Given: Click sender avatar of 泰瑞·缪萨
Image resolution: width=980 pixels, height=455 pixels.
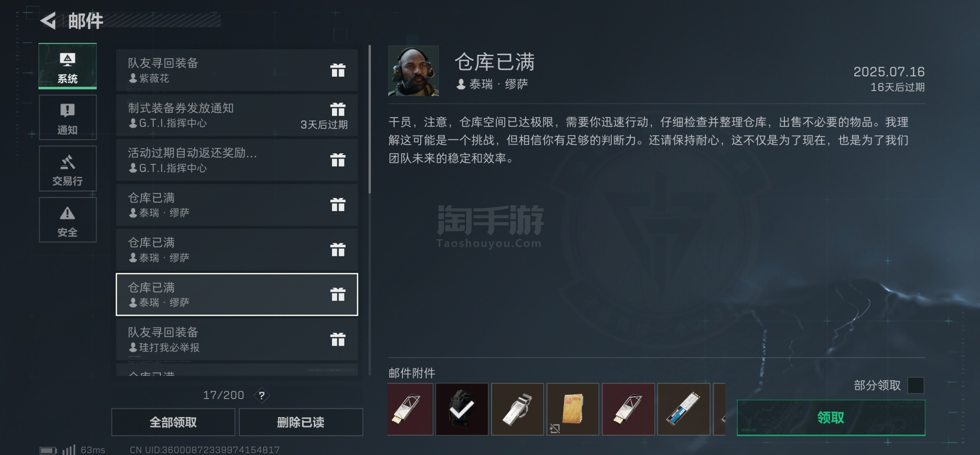Looking at the screenshot, I should tap(413, 71).
